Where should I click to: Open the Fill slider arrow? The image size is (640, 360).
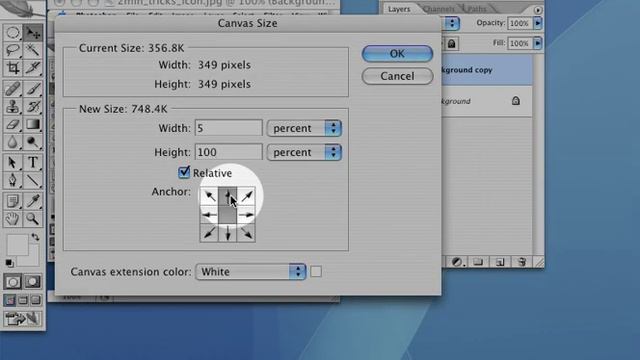[538, 43]
